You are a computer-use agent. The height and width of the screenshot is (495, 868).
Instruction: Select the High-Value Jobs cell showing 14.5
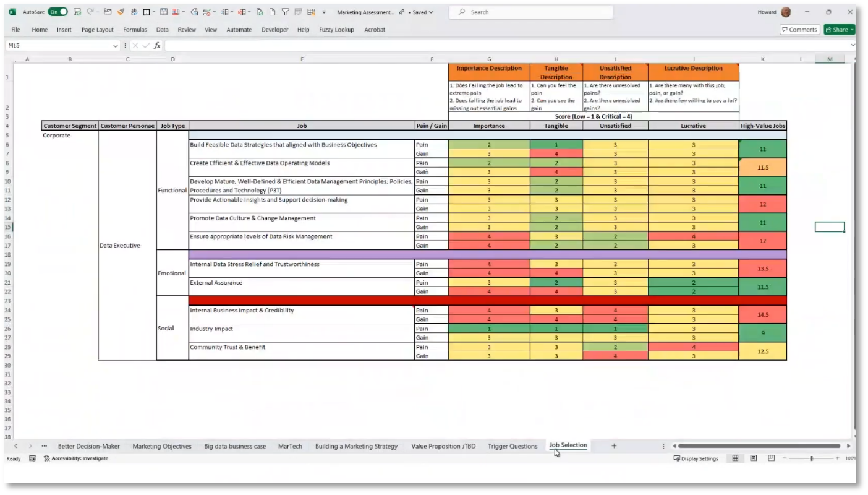point(763,314)
